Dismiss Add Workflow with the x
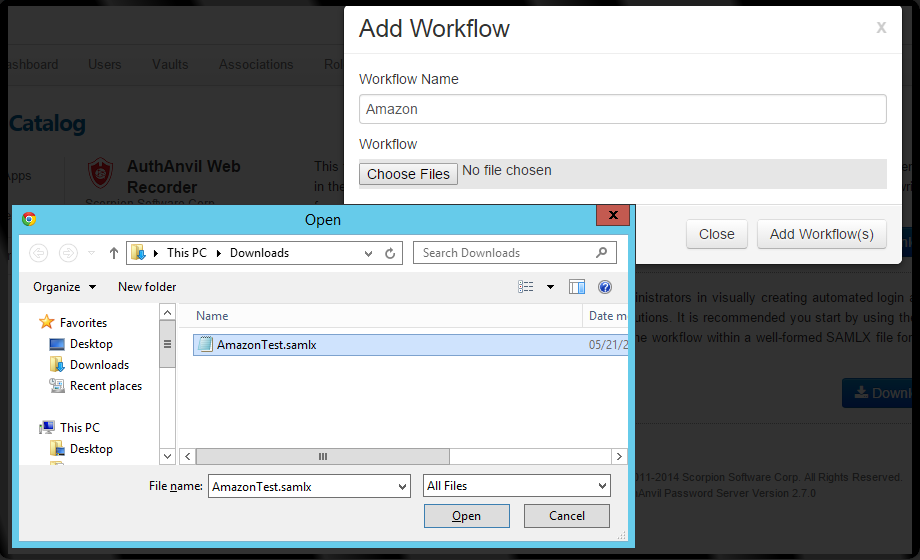Viewport: 920px width, 560px height. coord(881,27)
